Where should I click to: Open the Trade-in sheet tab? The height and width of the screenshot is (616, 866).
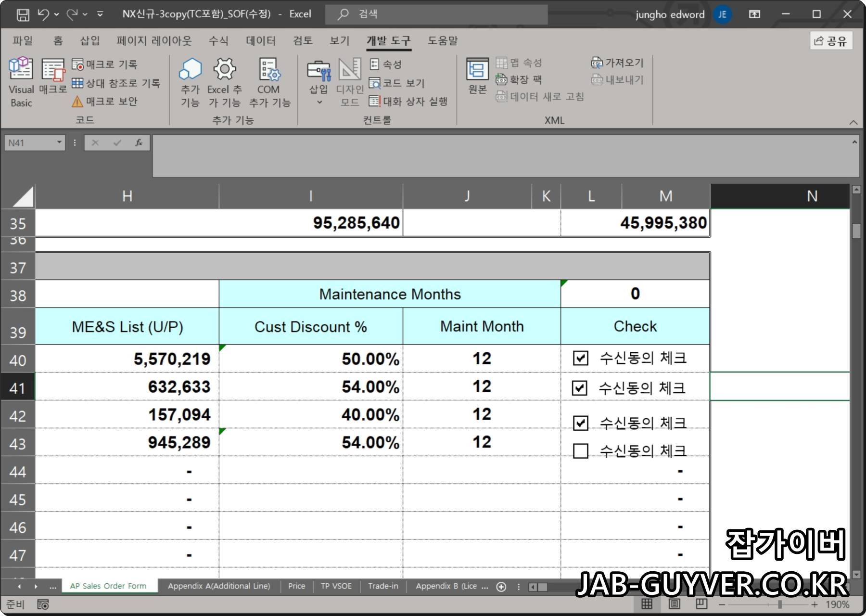pyautogui.click(x=383, y=586)
